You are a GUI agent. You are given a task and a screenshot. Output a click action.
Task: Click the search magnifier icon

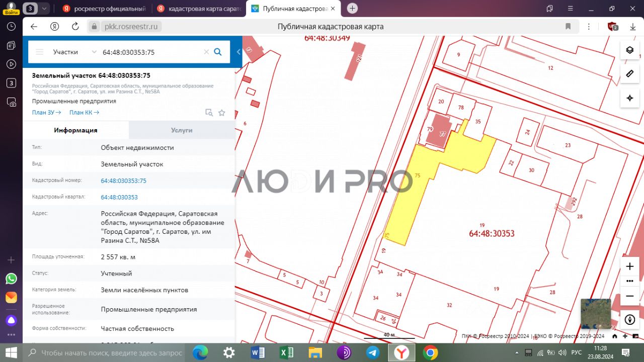(218, 52)
